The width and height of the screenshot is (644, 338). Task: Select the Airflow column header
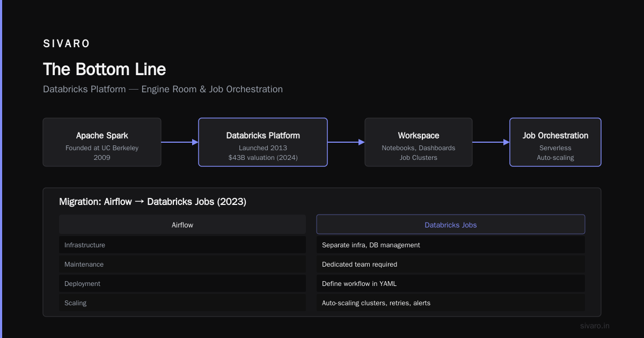pos(182,225)
